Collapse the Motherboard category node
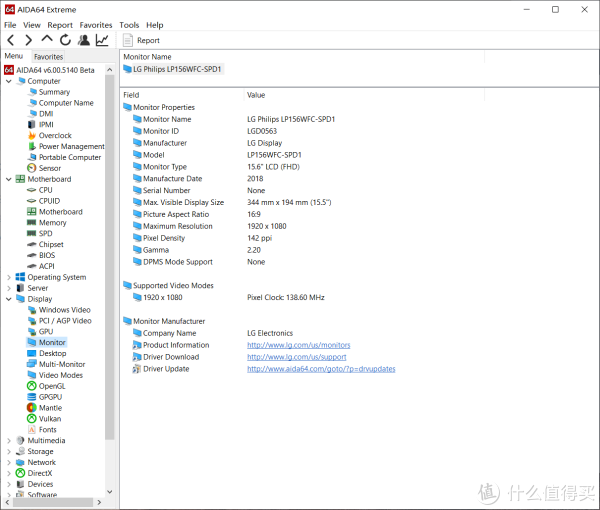600x510 pixels. click(9, 179)
